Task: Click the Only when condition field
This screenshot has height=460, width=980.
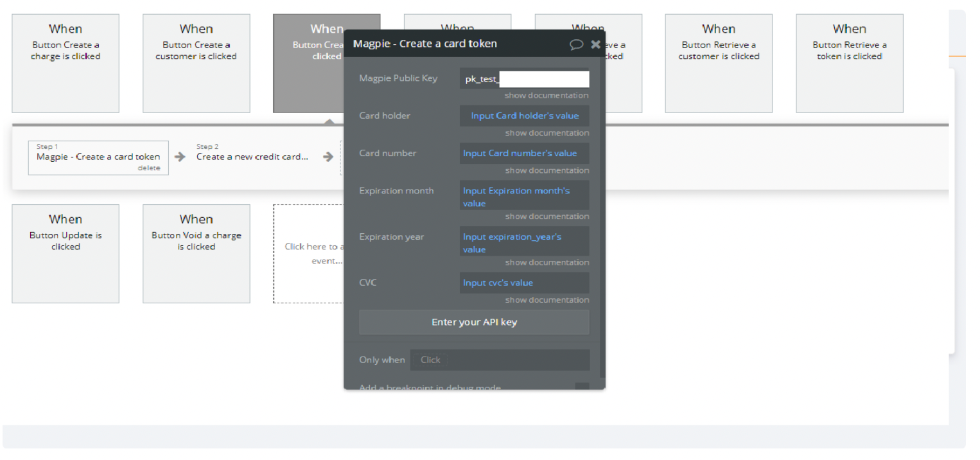Action: click(500, 360)
